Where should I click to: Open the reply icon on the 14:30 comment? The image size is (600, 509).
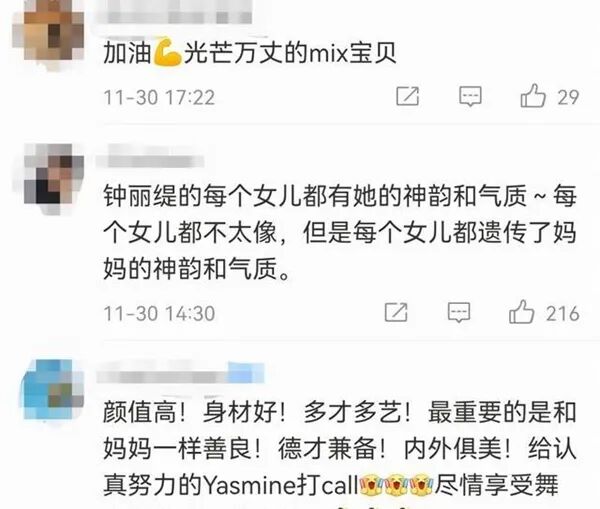click(x=459, y=313)
